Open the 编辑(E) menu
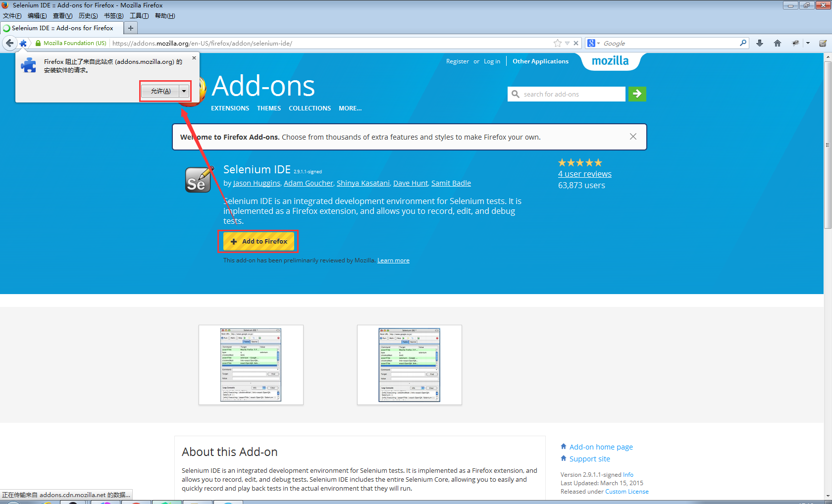Viewport: 832px width, 504px height. click(x=37, y=16)
